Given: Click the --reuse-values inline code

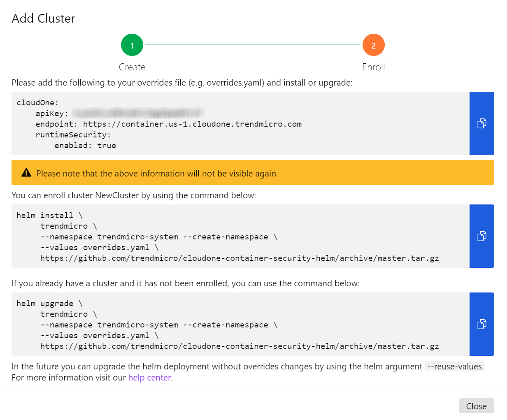Looking at the screenshot, I should point(454,367).
